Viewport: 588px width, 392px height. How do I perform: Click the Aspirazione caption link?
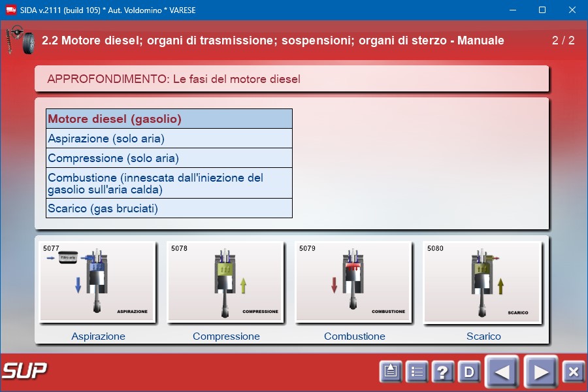[98, 336]
